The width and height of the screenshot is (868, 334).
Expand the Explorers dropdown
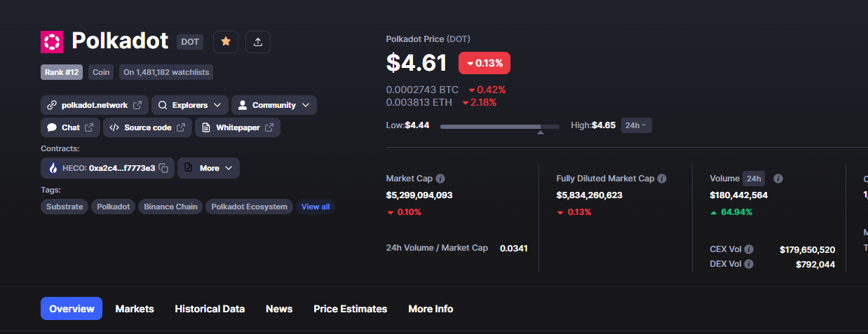click(190, 105)
